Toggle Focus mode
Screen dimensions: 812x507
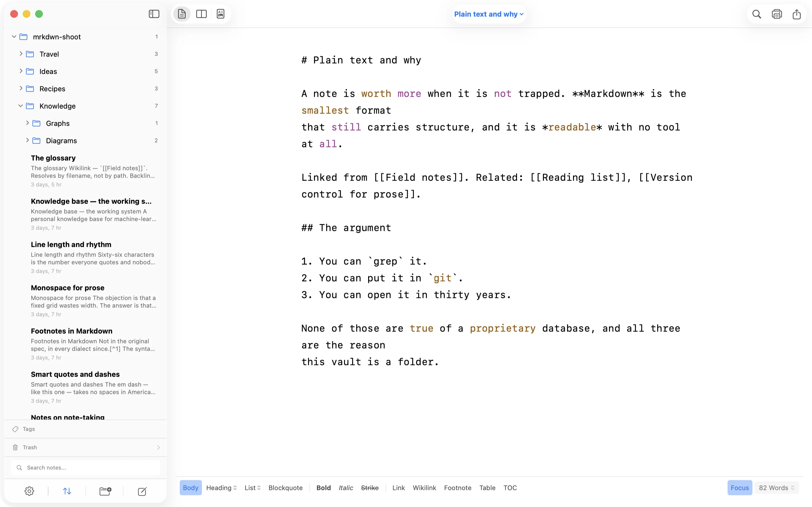[739, 488]
